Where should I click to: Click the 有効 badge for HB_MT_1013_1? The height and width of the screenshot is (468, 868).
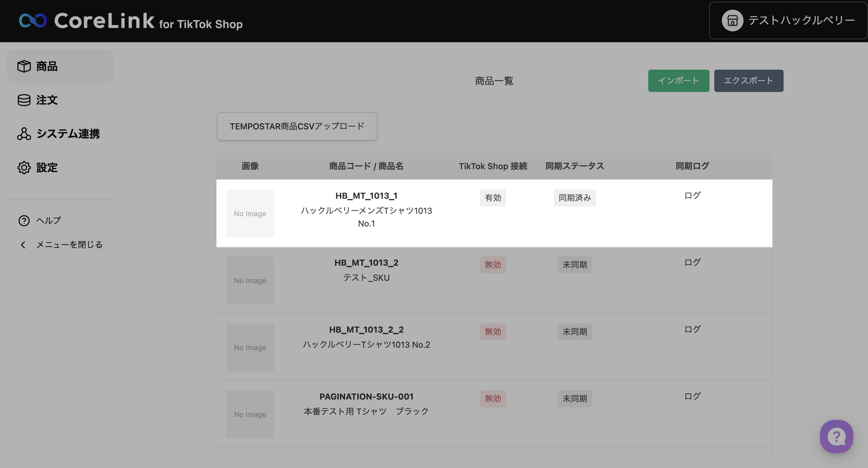pyautogui.click(x=493, y=198)
